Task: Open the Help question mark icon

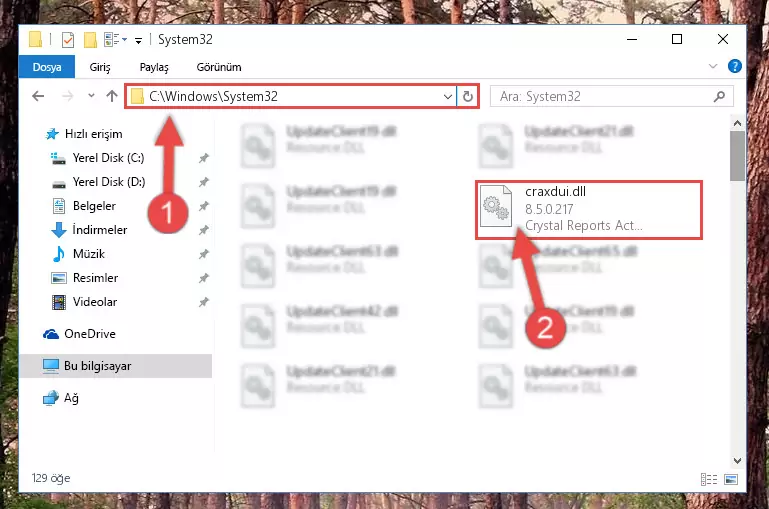Action: (x=734, y=66)
